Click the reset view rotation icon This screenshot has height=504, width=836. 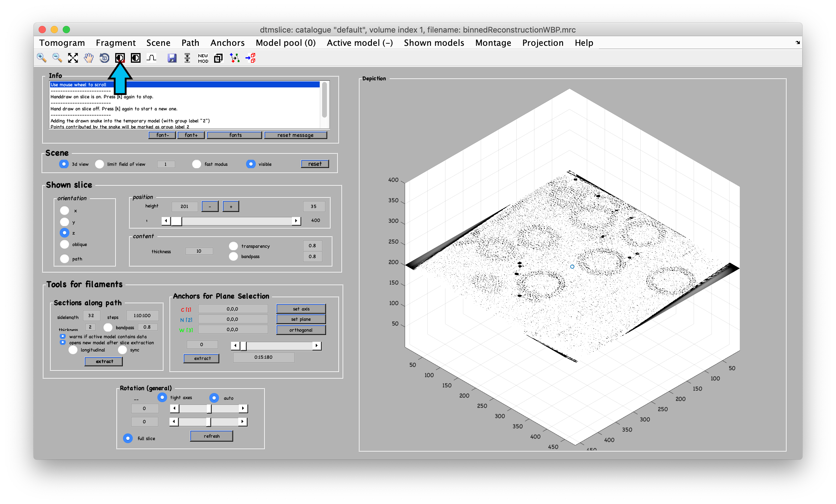pyautogui.click(x=104, y=58)
